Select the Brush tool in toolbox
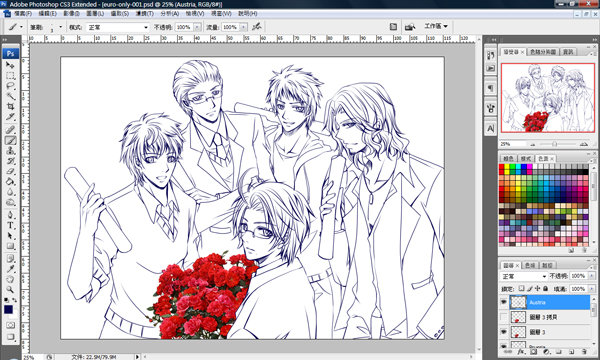Image resolution: width=600 pixels, height=360 pixels. (10, 140)
